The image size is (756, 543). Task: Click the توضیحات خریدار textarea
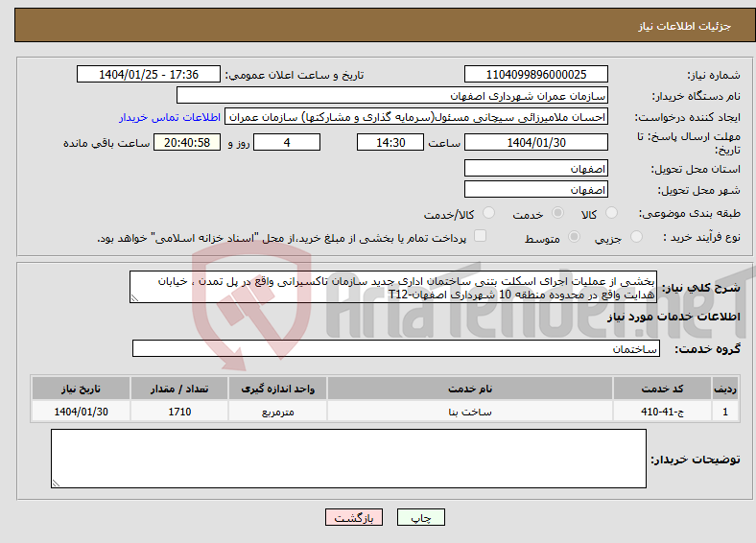[x=348, y=459]
